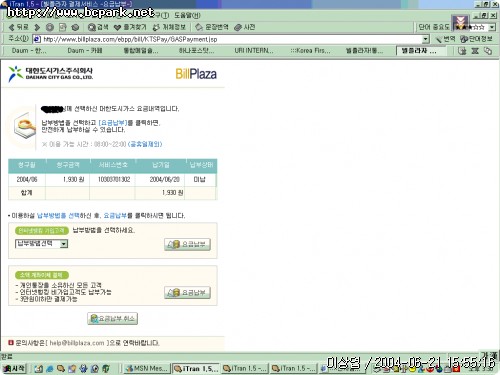Switch to the 'URI INTERN...' tab
Viewport: 500px width, 375px height.
[x=254, y=51]
